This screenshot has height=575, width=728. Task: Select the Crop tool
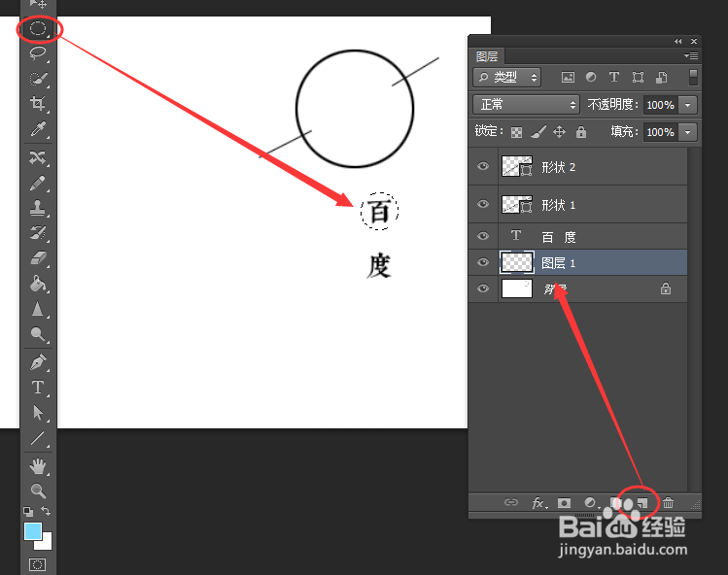[38, 103]
